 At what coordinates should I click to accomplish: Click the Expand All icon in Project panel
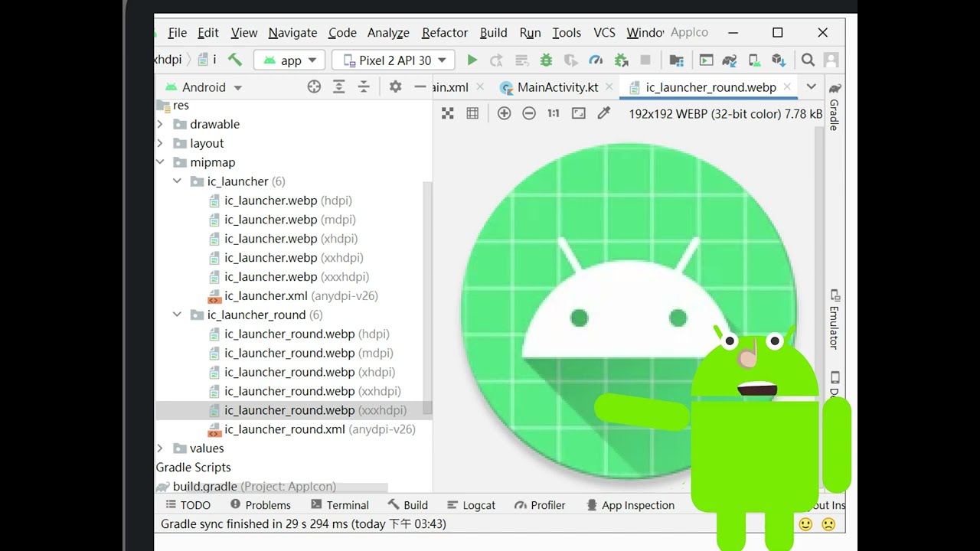pyautogui.click(x=339, y=87)
